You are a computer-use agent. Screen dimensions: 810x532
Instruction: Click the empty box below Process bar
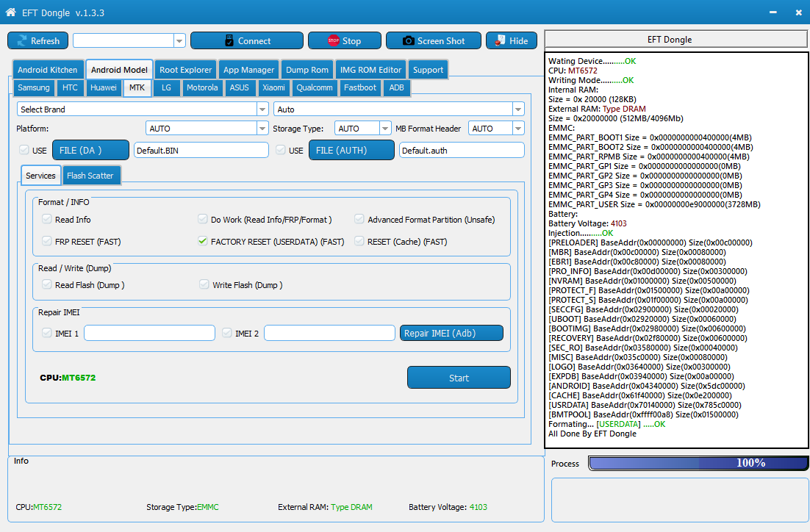[x=679, y=500]
